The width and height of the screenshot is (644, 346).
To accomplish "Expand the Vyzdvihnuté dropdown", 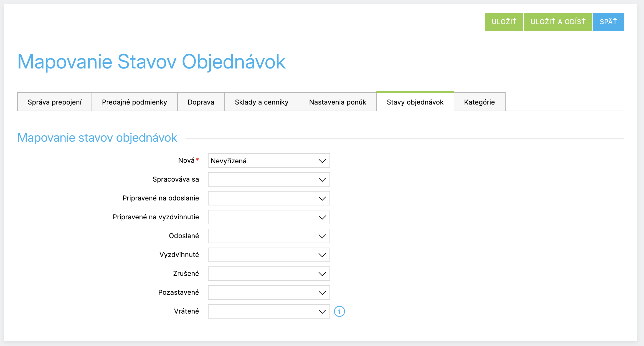I will [x=268, y=255].
